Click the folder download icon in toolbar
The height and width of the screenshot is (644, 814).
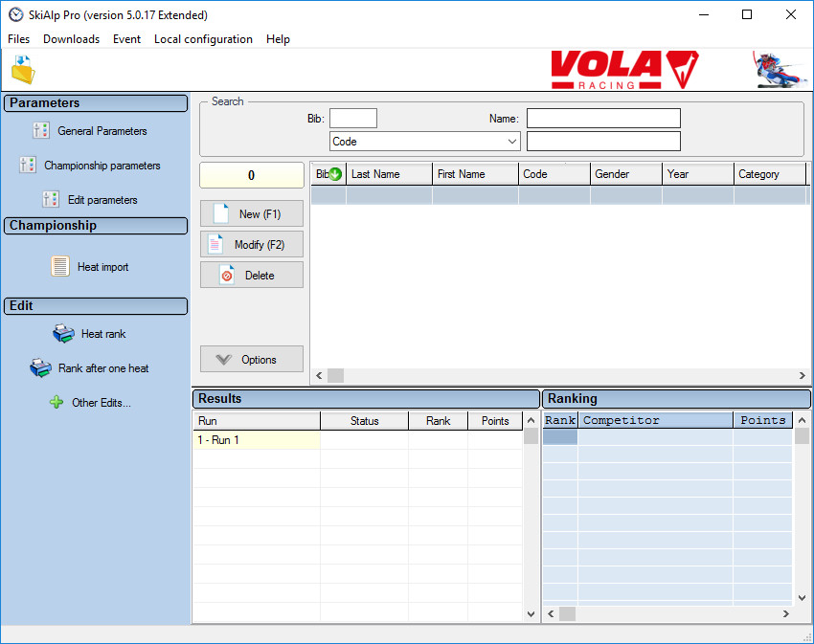click(x=22, y=70)
